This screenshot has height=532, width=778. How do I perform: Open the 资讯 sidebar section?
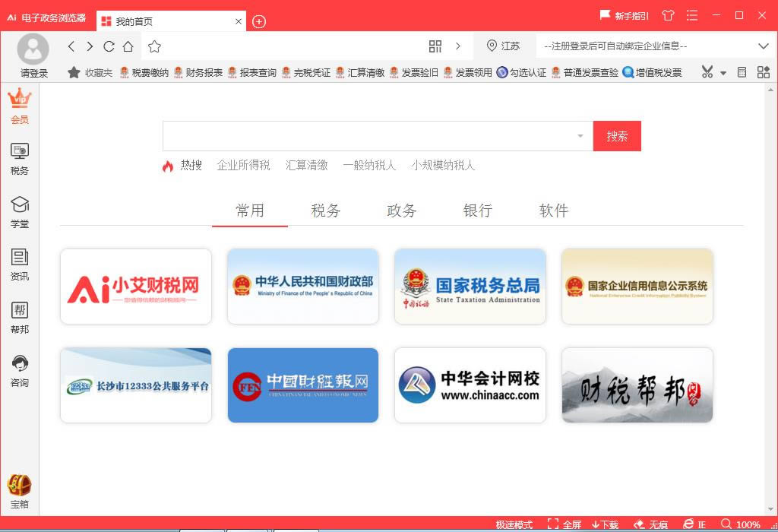click(19, 264)
